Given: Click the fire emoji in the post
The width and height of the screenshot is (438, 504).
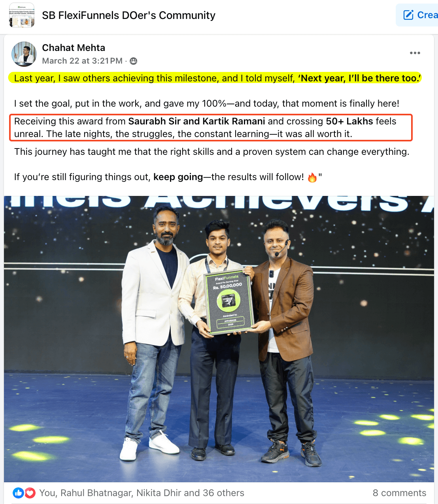Looking at the screenshot, I should tap(312, 177).
